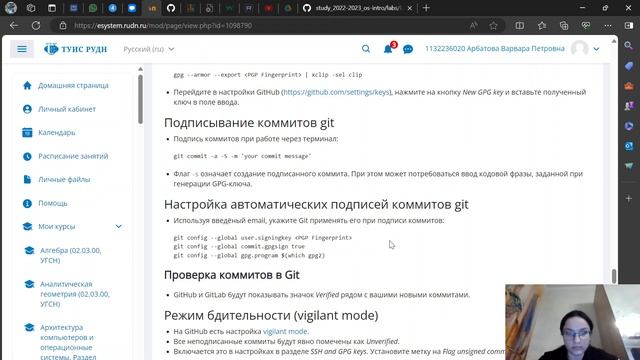Open Алгебра (02.03.00, УГСН) course
This screenshot has height=360, width=640.
71,255
